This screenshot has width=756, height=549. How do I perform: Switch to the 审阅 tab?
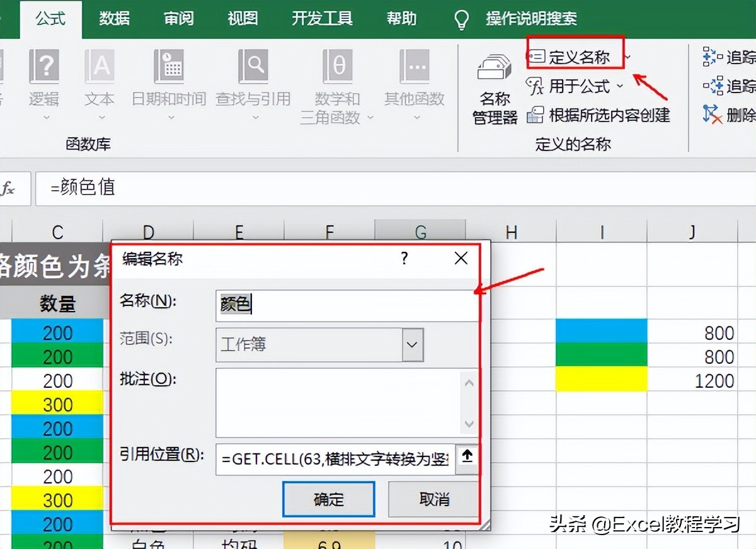(x=178, y=19)
